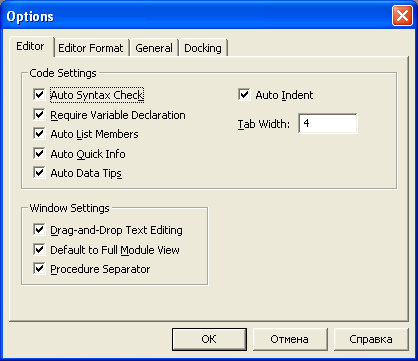Switch to the Editor Format tab

pos(91,48)
